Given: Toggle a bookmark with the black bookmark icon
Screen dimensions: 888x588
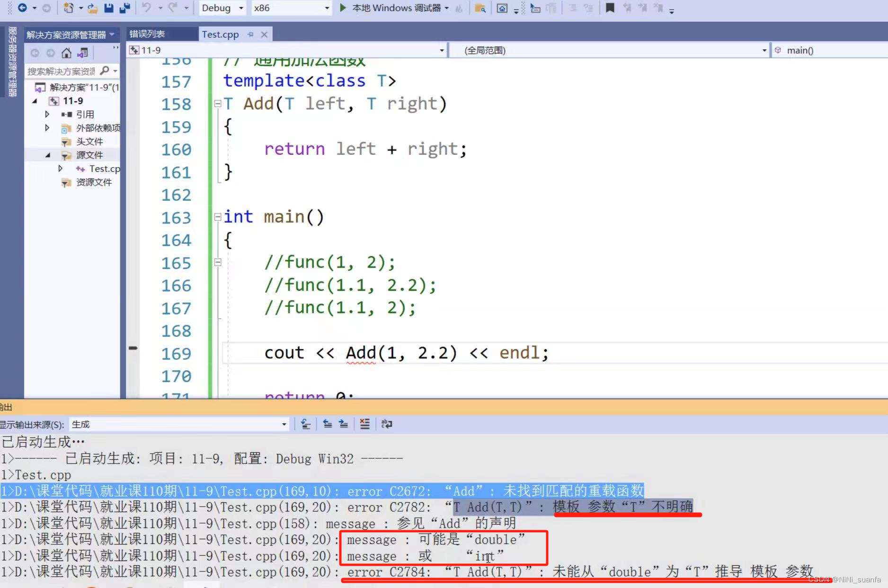Looking at the screenshot, I should 610,8.
